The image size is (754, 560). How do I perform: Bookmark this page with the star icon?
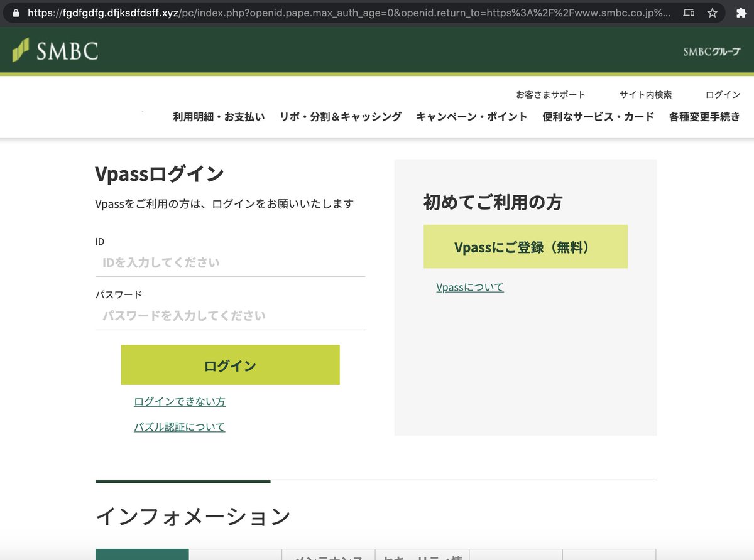pyautogui.click(x=712, y=13)
